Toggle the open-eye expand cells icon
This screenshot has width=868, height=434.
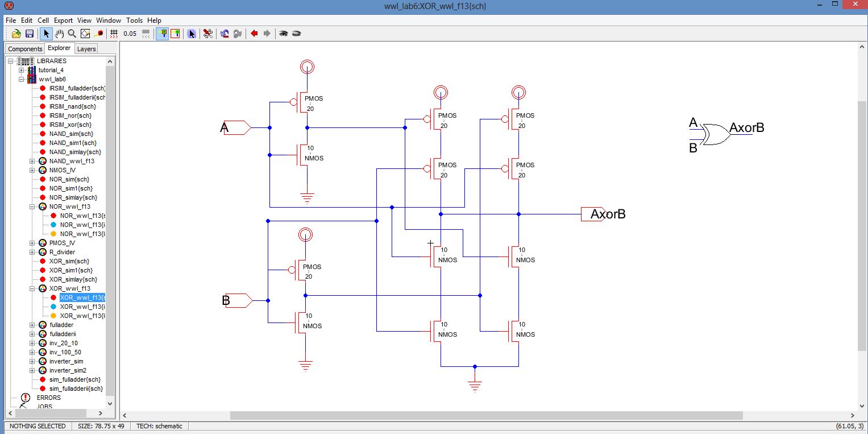point(283,34)
